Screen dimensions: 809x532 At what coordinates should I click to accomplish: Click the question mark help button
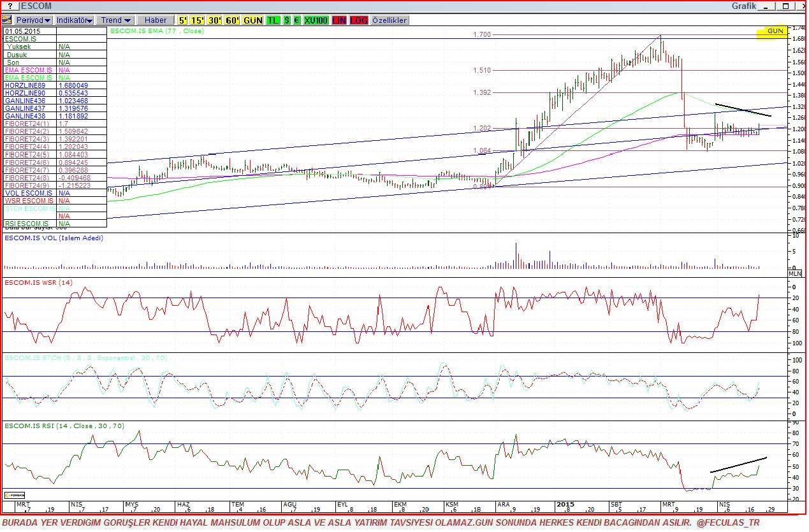(x=10, y=6)
